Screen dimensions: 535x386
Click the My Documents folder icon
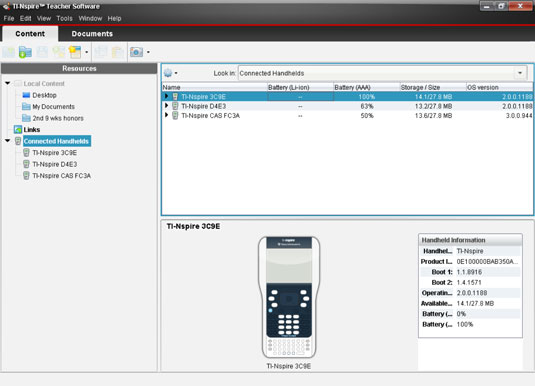click(x=26, y=106)
